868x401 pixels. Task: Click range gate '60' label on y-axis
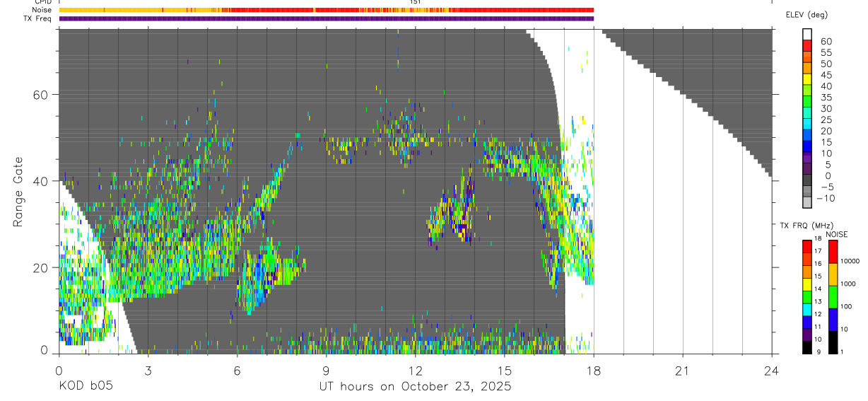click(x=40, y=95)
